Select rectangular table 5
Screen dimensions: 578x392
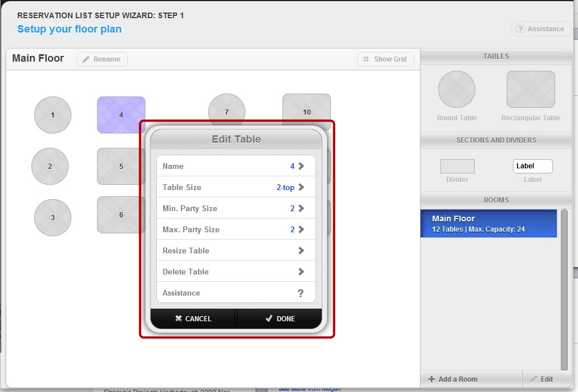[x=121, y=166]
